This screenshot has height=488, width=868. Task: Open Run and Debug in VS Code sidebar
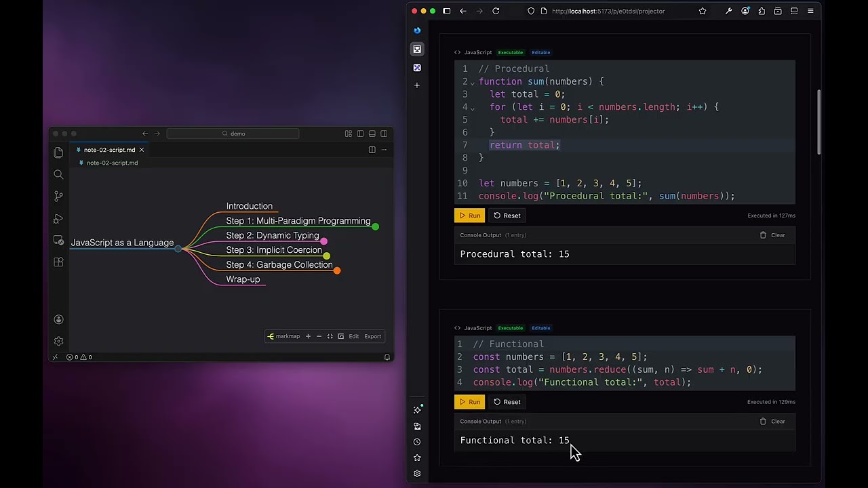[x=58, y=219]
